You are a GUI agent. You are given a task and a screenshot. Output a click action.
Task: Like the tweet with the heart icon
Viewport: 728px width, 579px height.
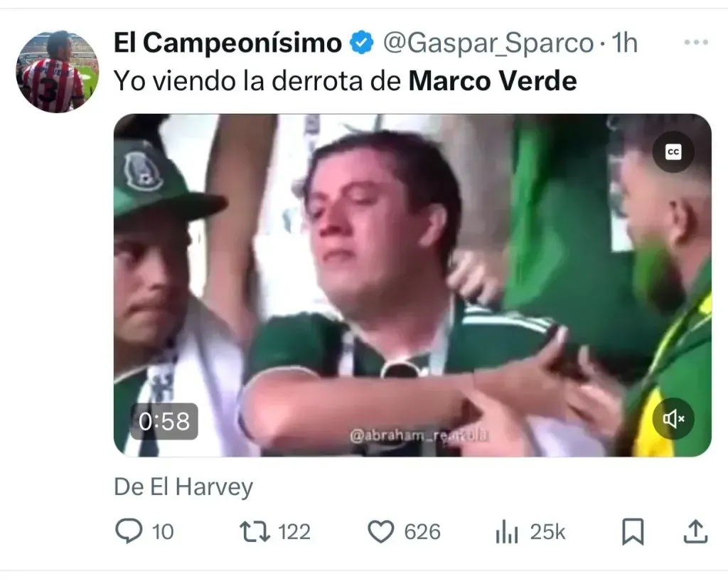(381, 531)
